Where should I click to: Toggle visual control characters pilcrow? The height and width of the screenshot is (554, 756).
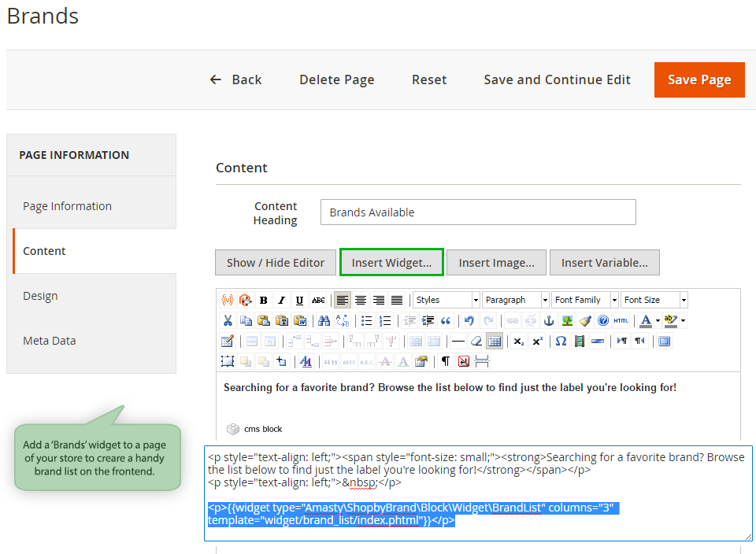[x=446, y=361]
